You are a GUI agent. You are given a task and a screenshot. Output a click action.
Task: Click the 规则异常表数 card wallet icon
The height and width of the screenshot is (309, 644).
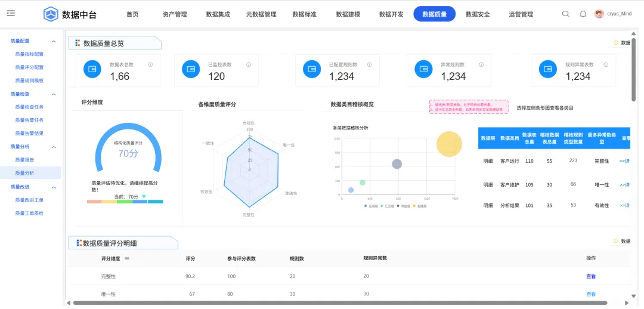[548, 69]
